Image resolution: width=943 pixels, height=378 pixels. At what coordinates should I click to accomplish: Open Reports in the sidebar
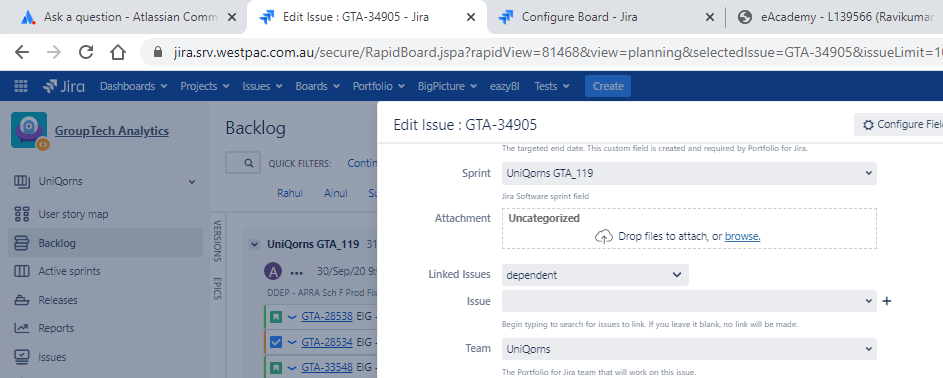(x=105, y=328)
